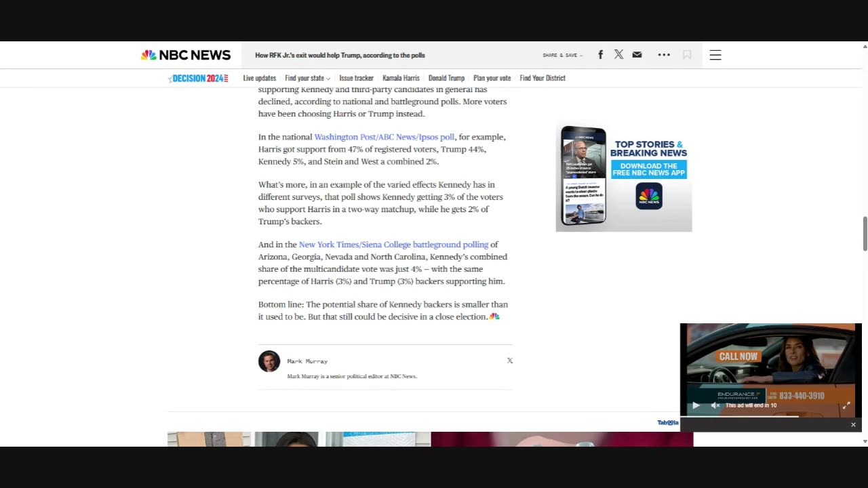Image resolution: width=868 pixels, height=488 pixels.
Task: Play the Endurance video ad
Action: click(x=696, y=405)
